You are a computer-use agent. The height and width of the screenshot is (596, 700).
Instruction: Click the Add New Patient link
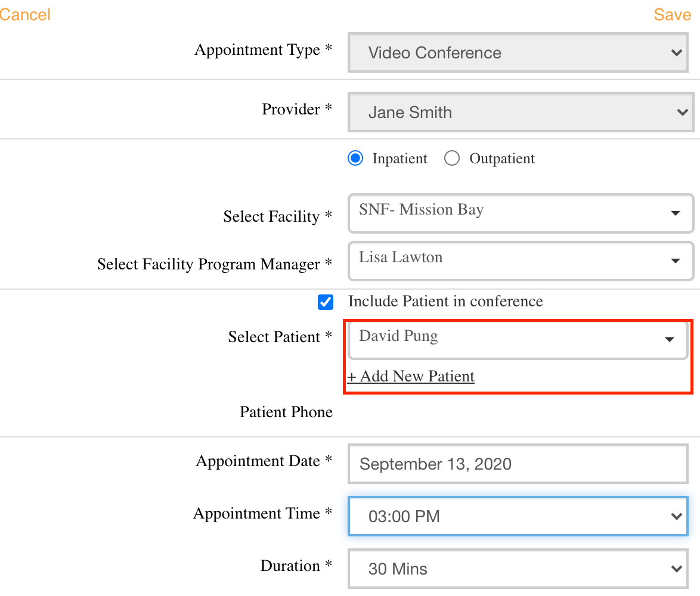[x=411, y=377]
